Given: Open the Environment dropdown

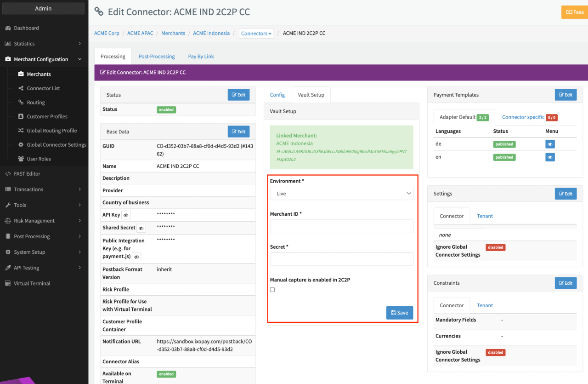Looking at the screenshot, I should point(341,194).
